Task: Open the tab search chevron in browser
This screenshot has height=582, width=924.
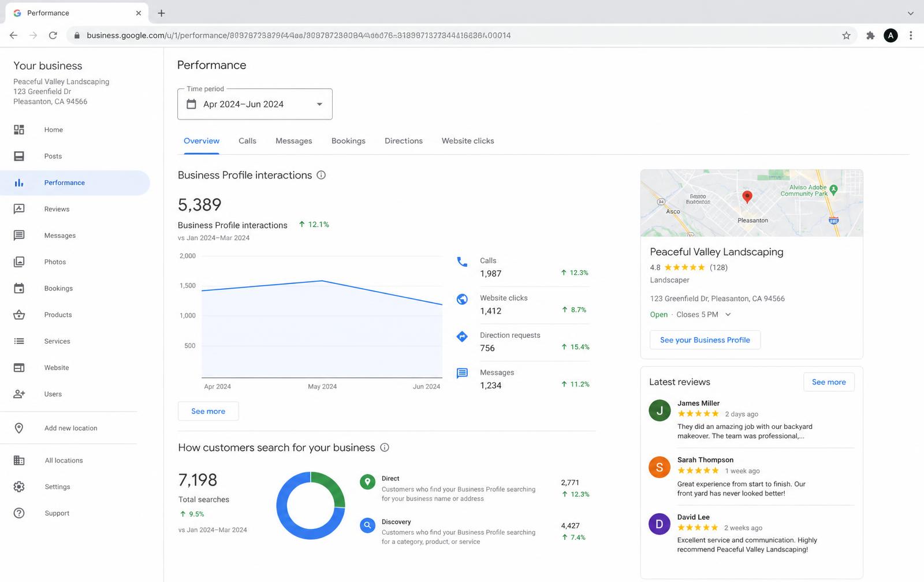Action: [911, 13]
